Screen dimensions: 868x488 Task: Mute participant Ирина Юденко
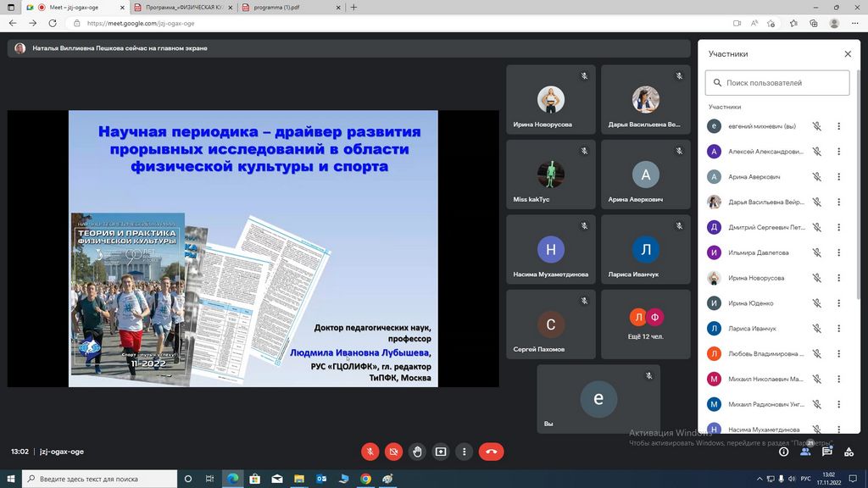(x=817, y=303)
